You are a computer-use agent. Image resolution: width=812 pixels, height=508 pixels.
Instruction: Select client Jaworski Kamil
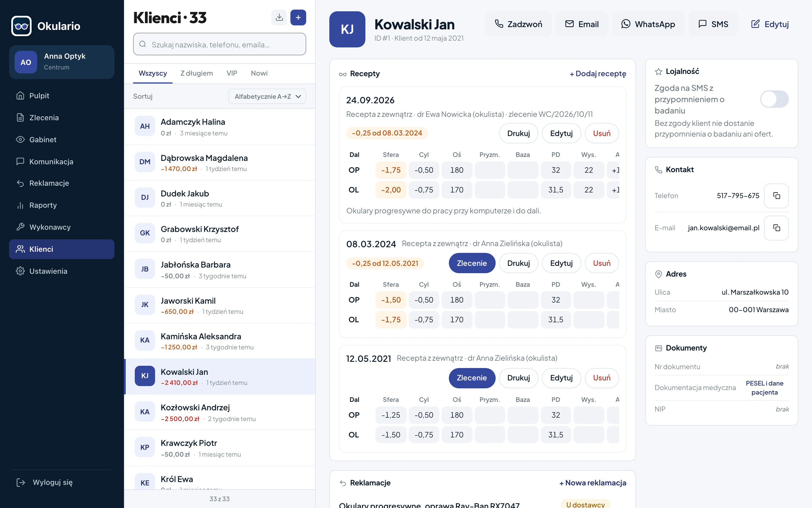point(220,305)
